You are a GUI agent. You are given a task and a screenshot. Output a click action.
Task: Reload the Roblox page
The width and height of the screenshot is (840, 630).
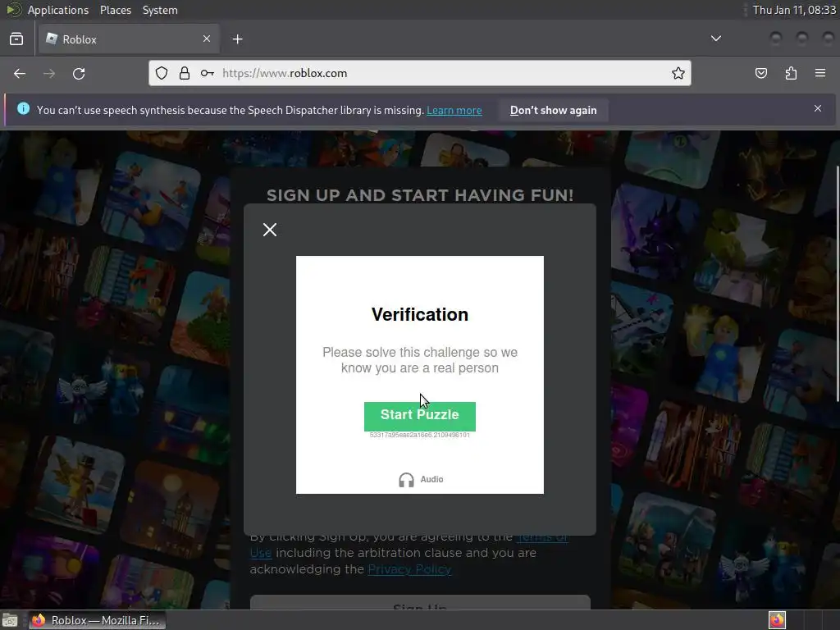pos(79,73)
